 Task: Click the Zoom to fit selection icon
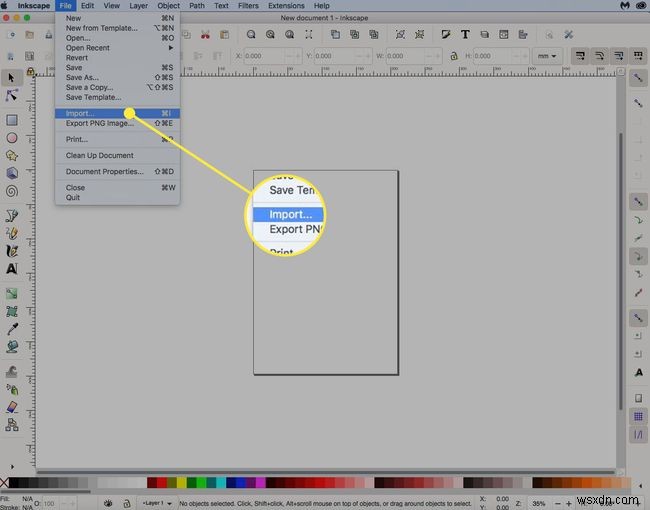tap(251, 34)
